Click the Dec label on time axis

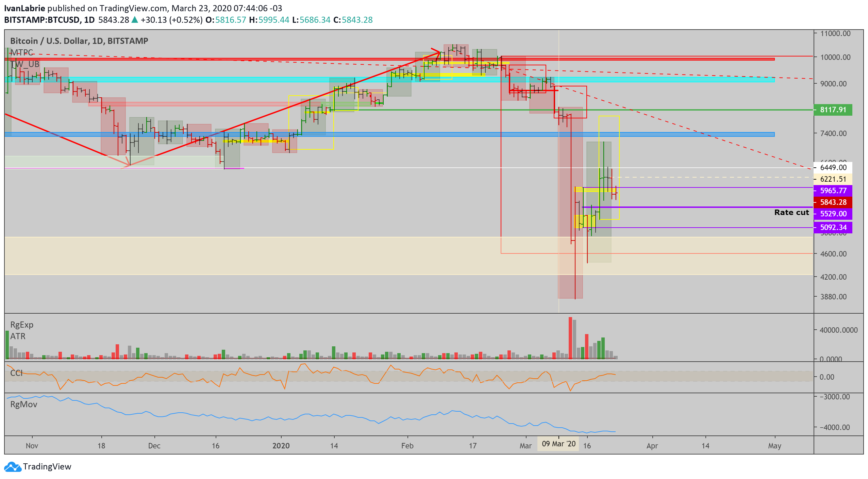[154, 446]
